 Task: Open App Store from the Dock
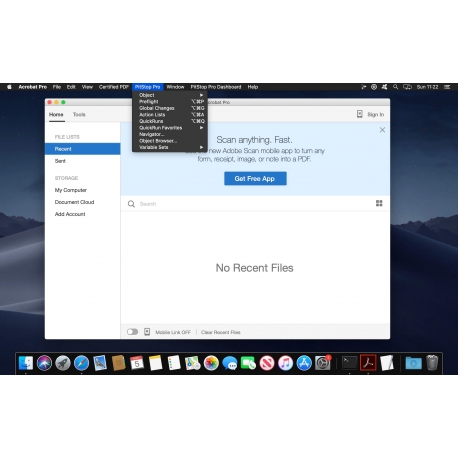click(x=304, y=363)
